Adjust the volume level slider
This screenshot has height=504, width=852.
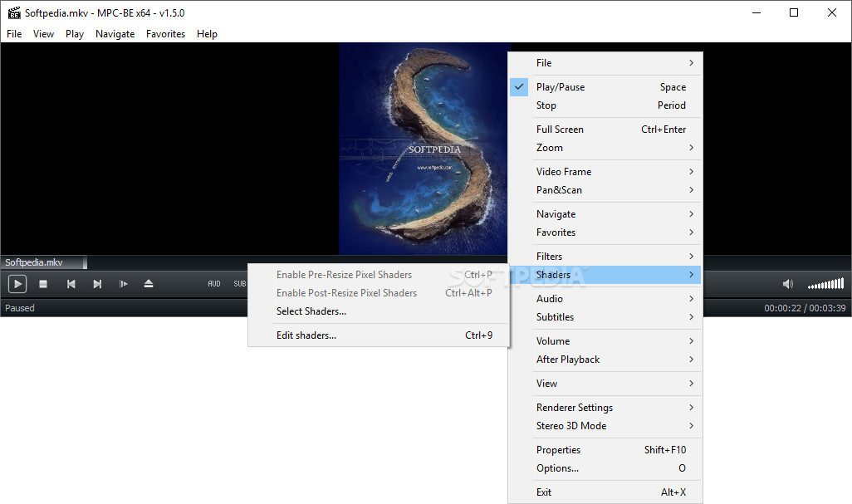pos(825,283)
